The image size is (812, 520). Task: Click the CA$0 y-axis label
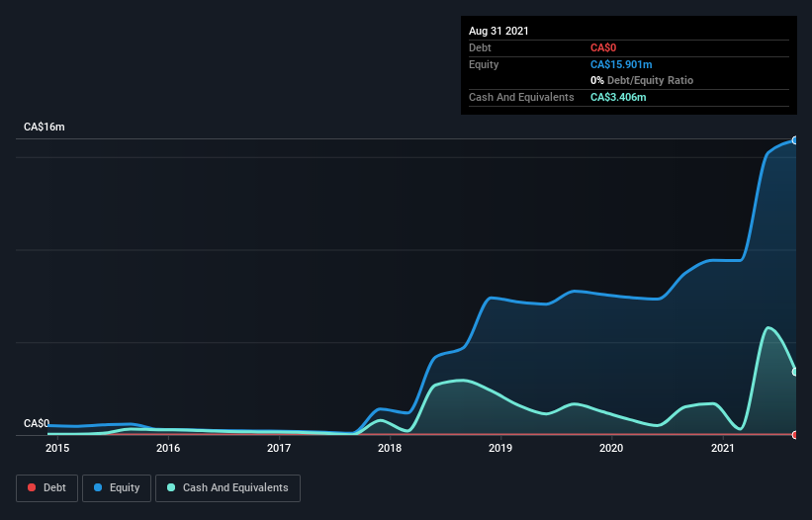click(x=37, y=423)
